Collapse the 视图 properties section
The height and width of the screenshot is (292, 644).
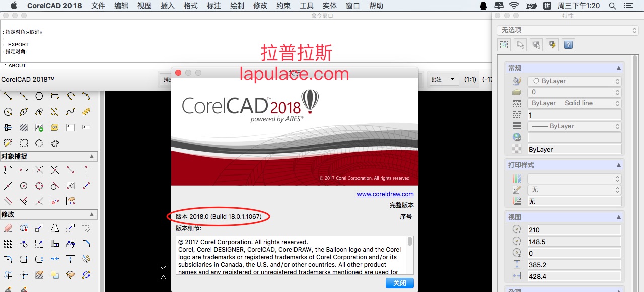click(618, 217)
